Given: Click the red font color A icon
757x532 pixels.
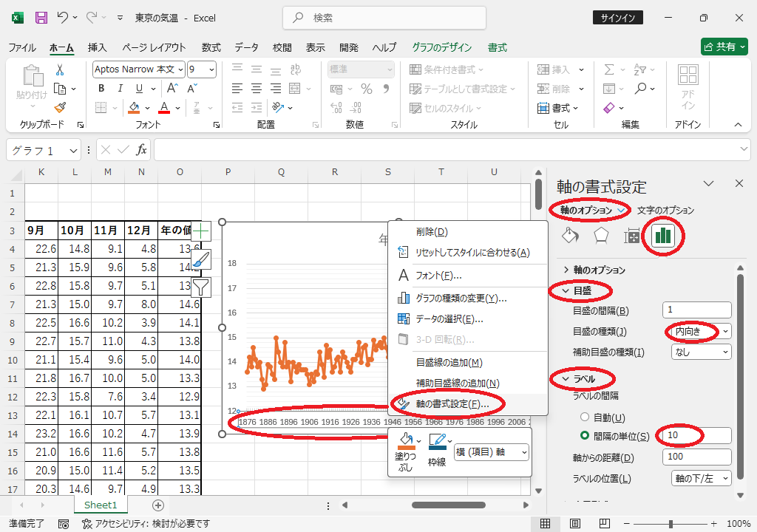Looking at the screenshot, I should click(x=164, y=108).
